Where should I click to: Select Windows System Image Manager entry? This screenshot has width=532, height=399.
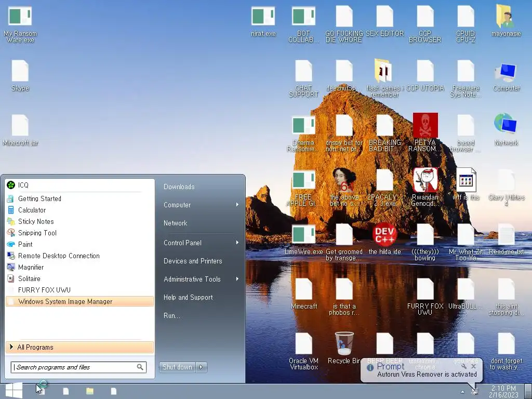(x=79, y=301)
